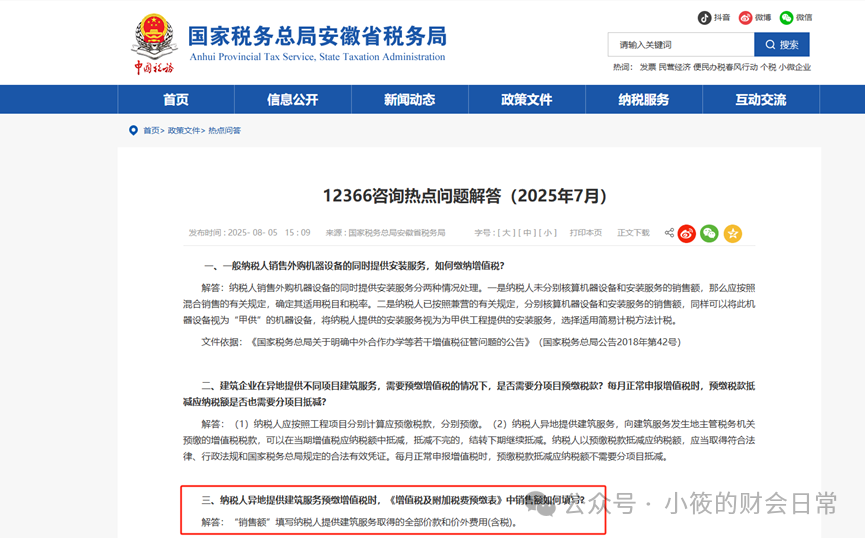Click the publish time 2025-08-05 text
The image size is (865, 538).
[249, 233]
